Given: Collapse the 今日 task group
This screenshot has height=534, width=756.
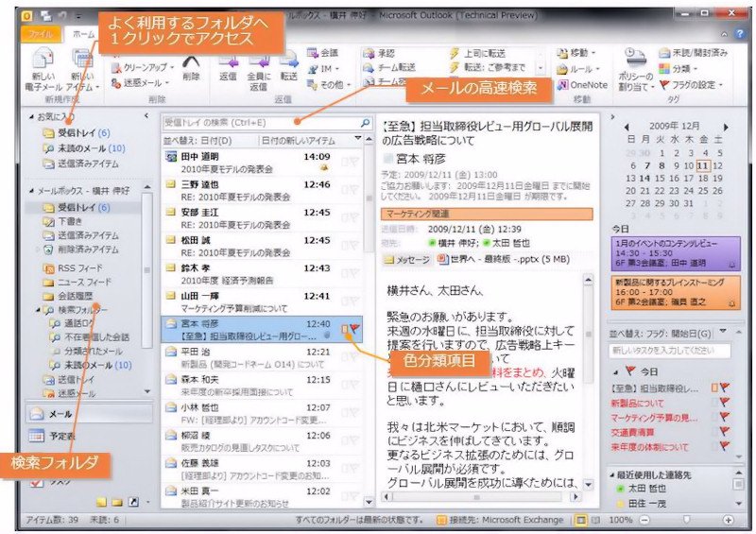Looking at the screenshot, I should pyautogui.click(x=616, y=372).
